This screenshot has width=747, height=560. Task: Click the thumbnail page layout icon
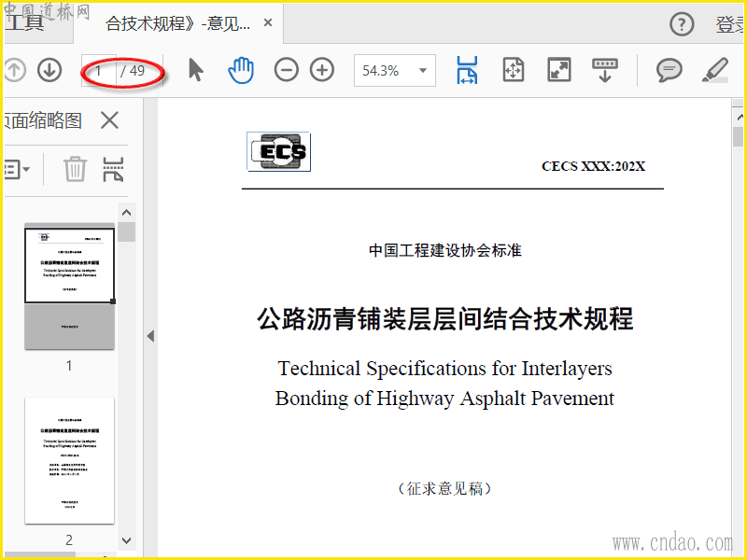click(x=113, y=169)
